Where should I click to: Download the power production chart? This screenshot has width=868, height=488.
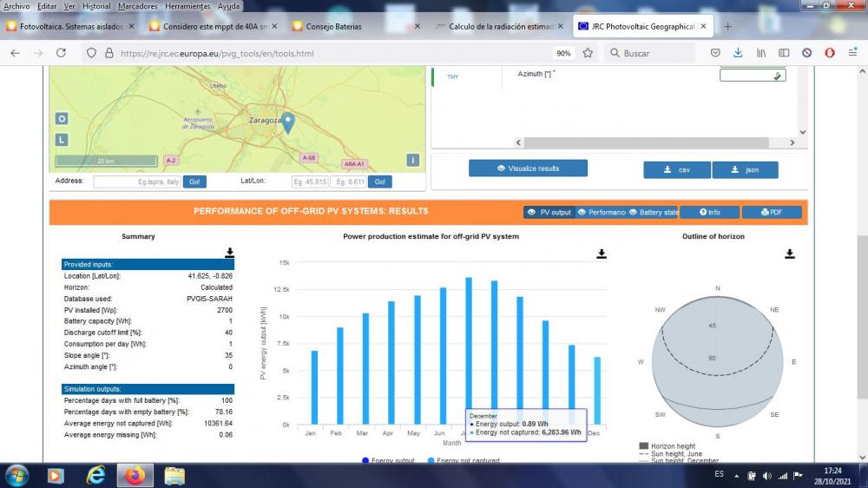point(602,254)
